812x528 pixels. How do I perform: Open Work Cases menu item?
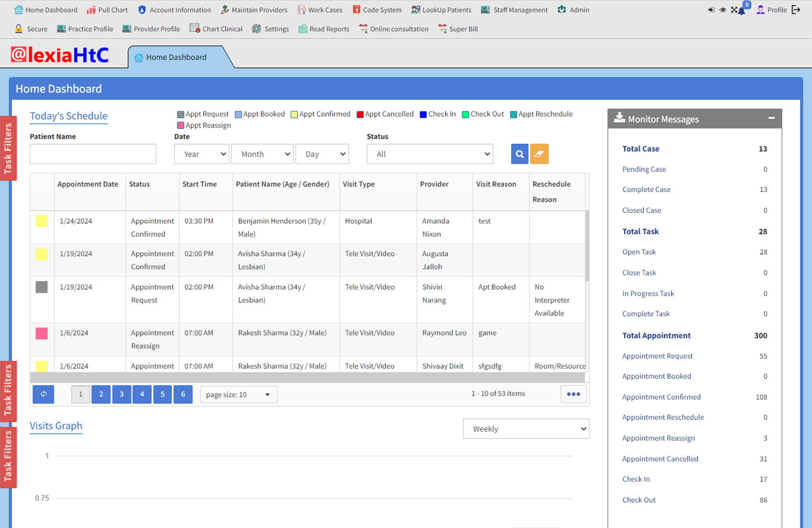click(x=320, y=10)
